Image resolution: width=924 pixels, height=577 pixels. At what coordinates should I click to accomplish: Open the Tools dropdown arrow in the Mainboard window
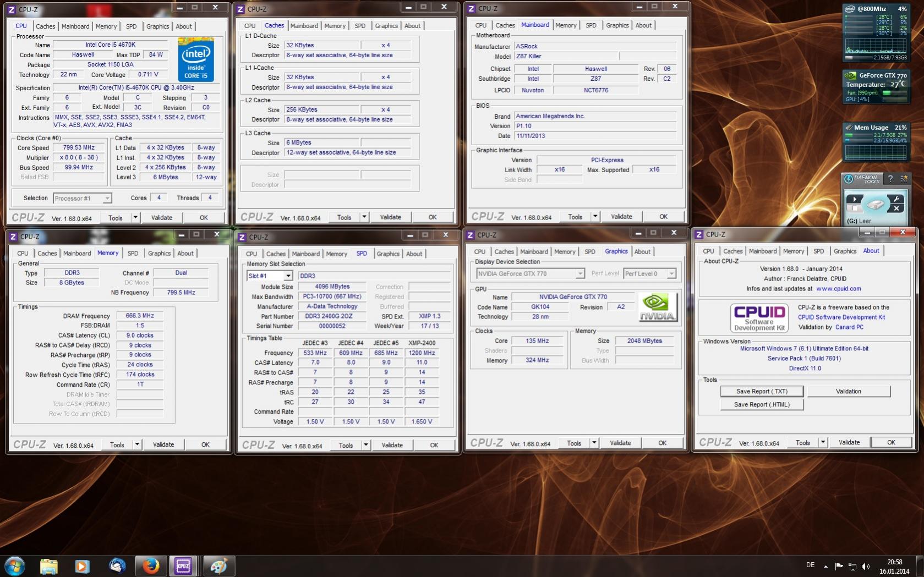click(x=595, y=217)
